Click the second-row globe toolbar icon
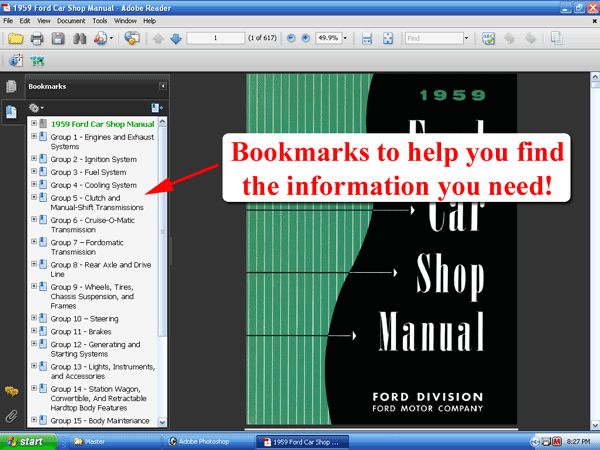 coord(16,61)
